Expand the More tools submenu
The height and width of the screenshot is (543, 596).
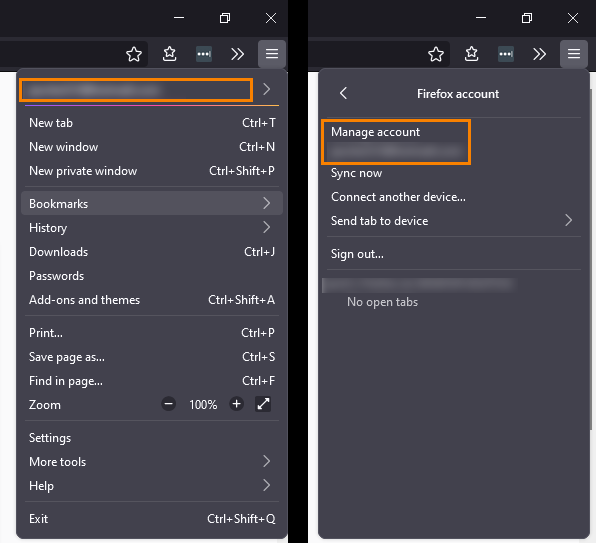tap(152, 461)
